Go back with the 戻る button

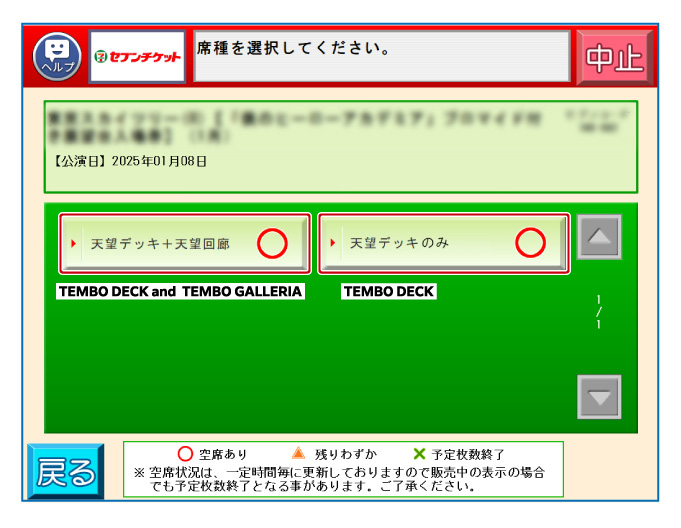tap(65, 472)
